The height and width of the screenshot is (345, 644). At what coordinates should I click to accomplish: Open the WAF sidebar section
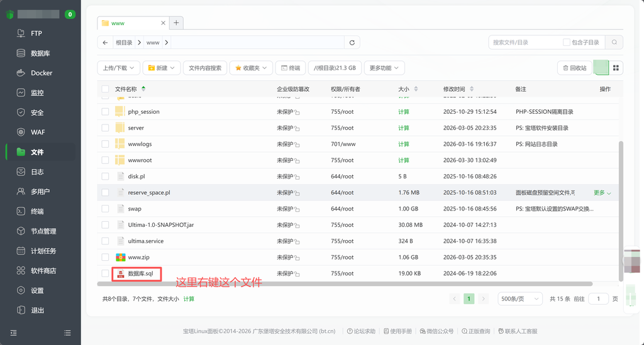click(38, 132)
